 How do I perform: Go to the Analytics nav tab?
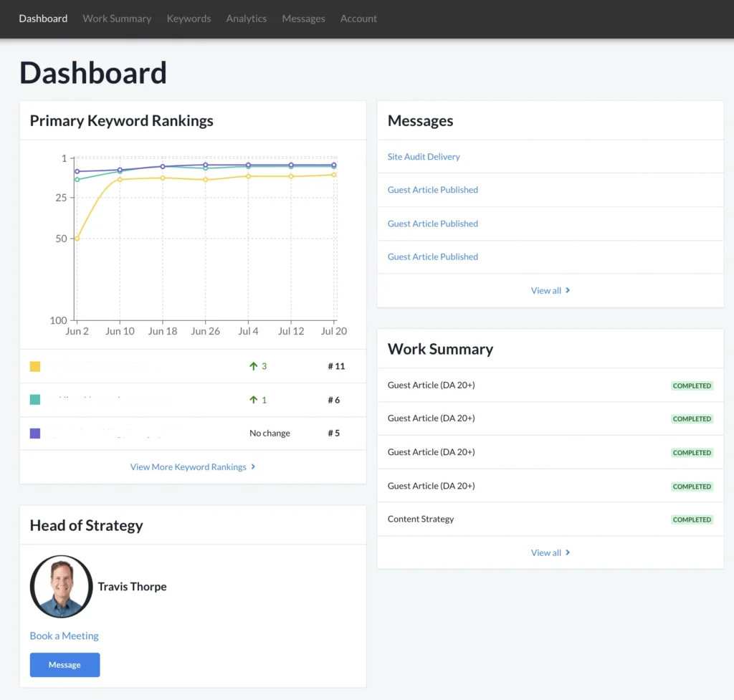(x=246, y=19)
